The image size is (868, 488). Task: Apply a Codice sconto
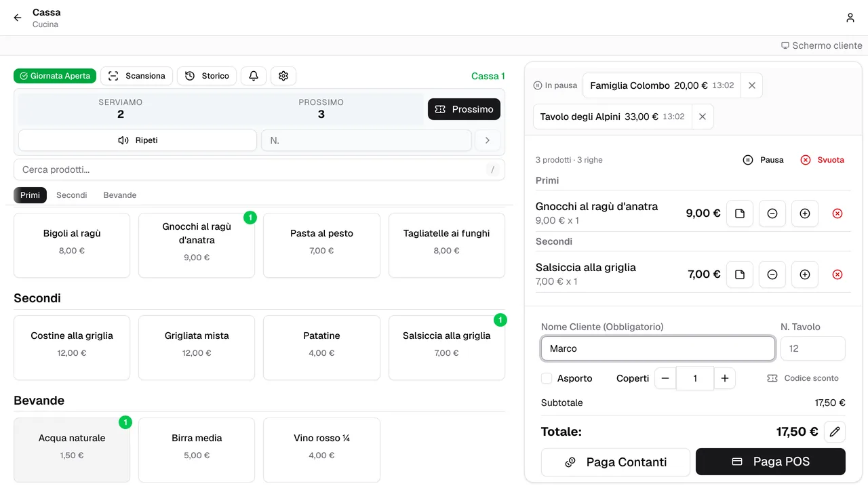coord(804,378)
